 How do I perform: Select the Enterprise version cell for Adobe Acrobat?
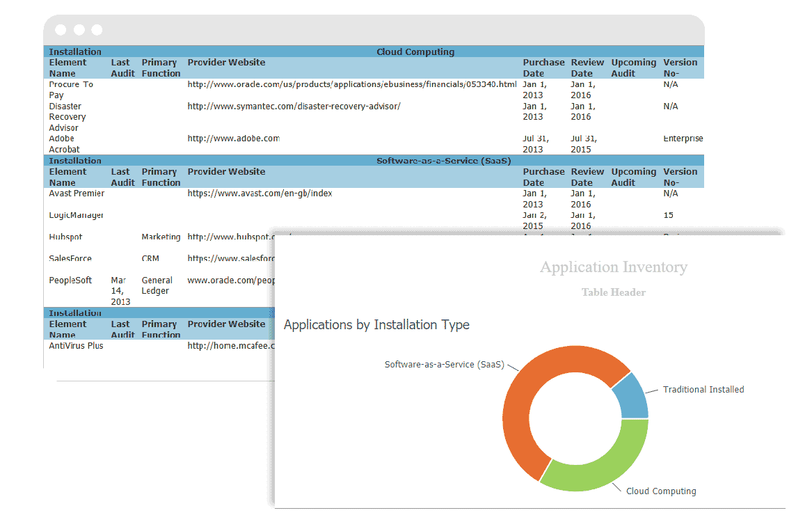683,139
